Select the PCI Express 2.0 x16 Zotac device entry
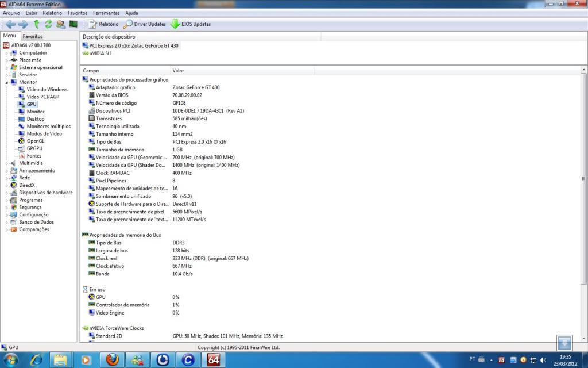The height and width of the screenshot is (368, 588). point(130,46)
